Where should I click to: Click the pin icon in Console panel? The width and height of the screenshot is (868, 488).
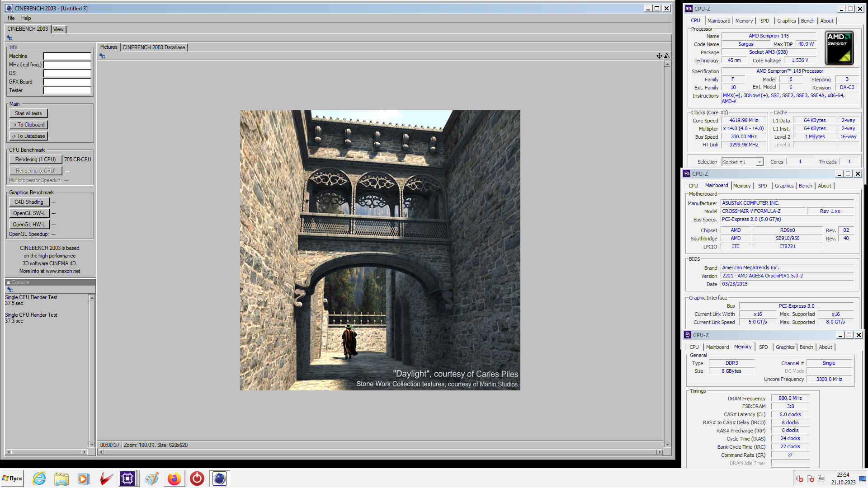pos(9,290)
